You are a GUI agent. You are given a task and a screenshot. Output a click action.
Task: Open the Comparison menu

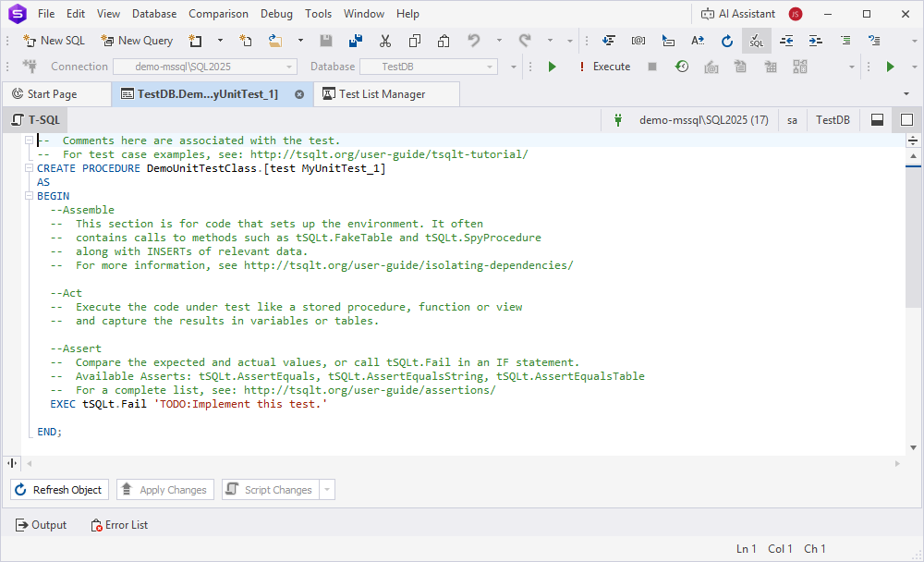click(x=218, y=14)
